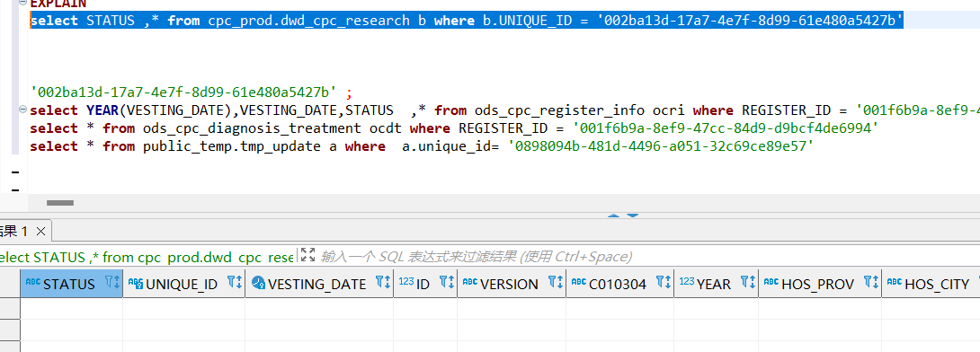
Task: Click the select-all corner cell of result grid
Action: (x=10, y=284)
